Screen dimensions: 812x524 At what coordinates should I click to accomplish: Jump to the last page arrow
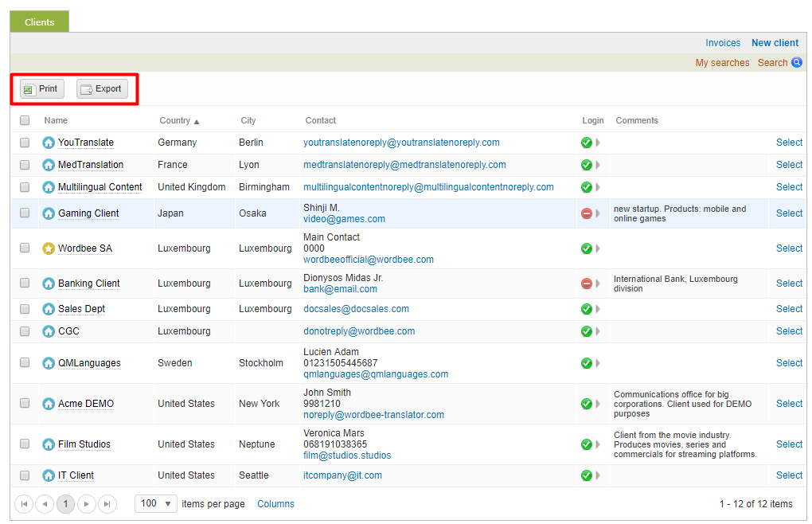point(107,504)
